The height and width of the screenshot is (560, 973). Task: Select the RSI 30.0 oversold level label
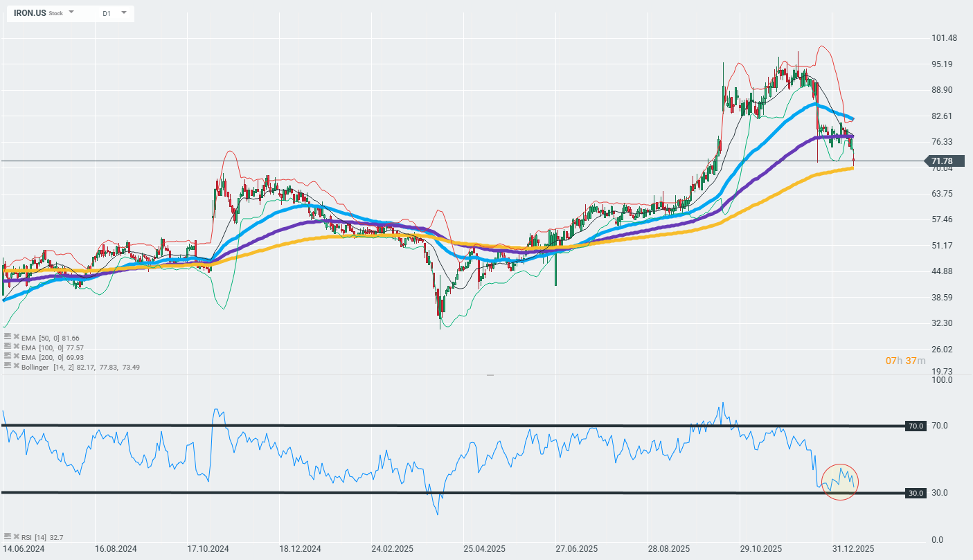[x=916, y=493]
